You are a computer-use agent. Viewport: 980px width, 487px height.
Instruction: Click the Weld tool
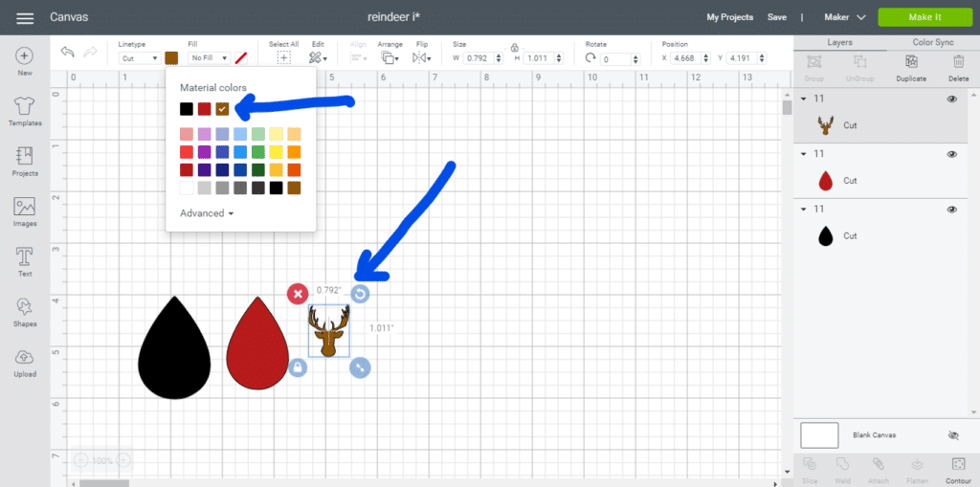(x=842, y=464)
